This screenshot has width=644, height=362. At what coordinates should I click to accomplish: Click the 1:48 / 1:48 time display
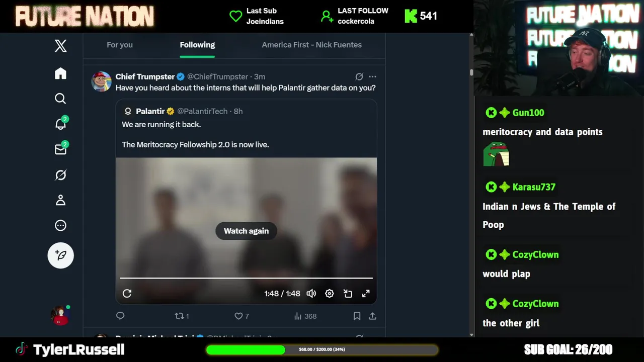(282, 294)
